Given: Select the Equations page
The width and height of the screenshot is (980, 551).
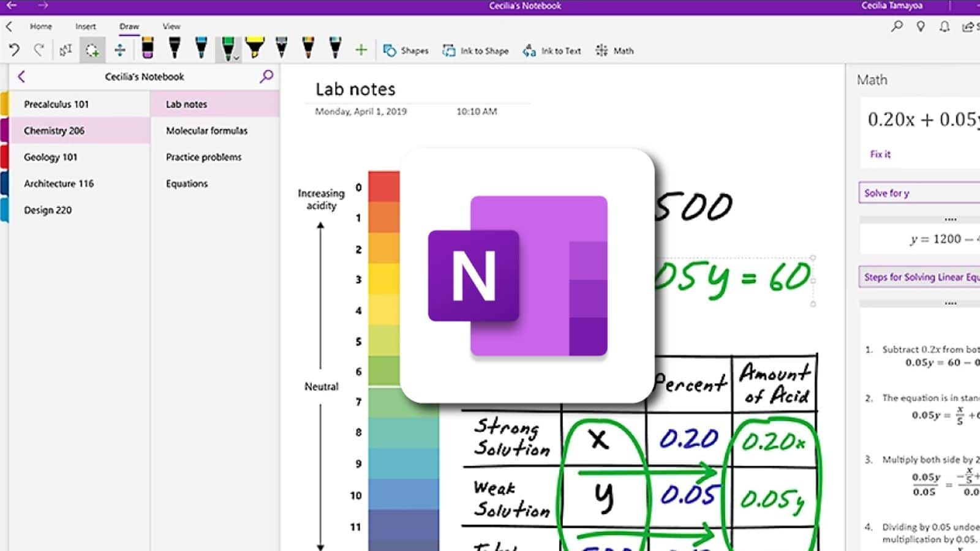Looking at the screenshot, I should [x=215, y=183].
